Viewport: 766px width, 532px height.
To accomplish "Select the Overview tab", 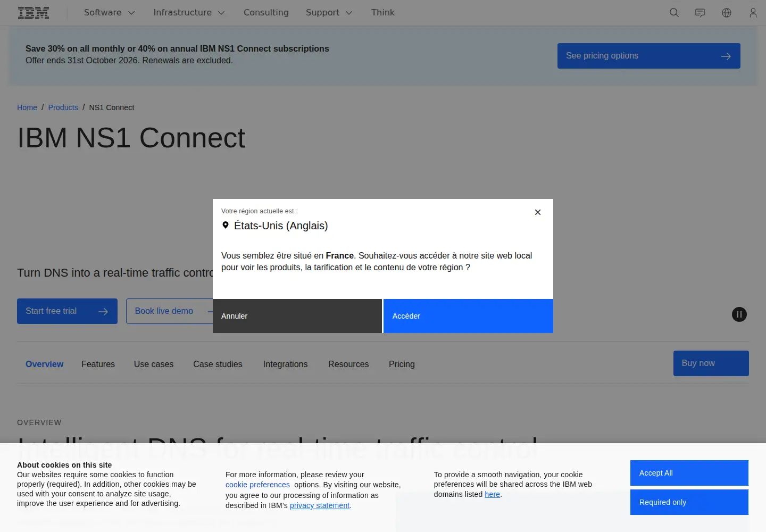I will coord(45,364).
